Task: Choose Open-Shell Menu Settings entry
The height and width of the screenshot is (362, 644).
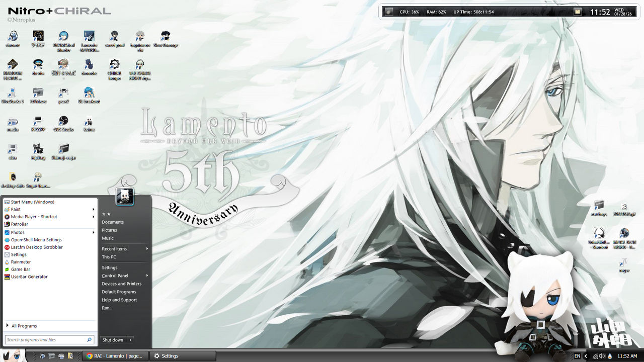Action: (49, 240)
